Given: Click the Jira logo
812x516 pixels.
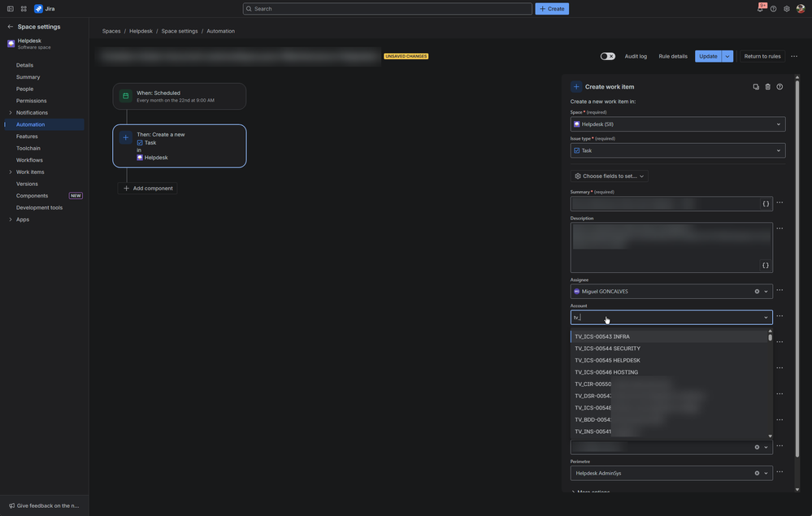Looking at the screenshot, I should coord(45,9).
